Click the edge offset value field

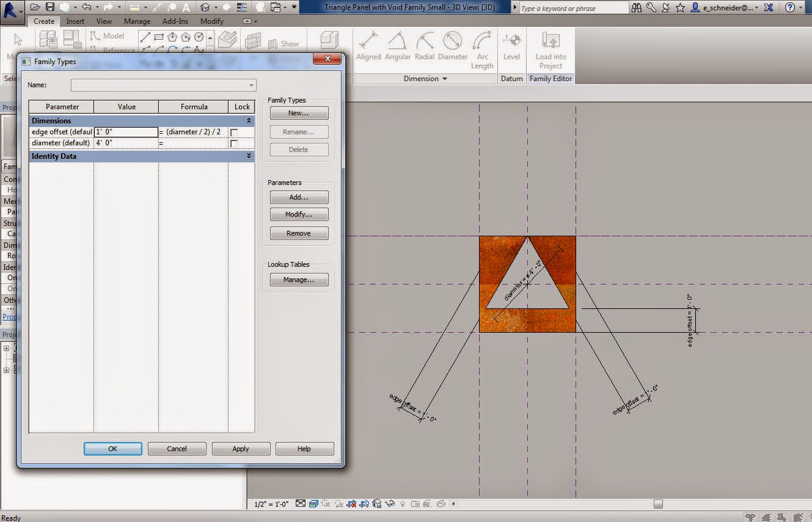click(x=126, y=132)
